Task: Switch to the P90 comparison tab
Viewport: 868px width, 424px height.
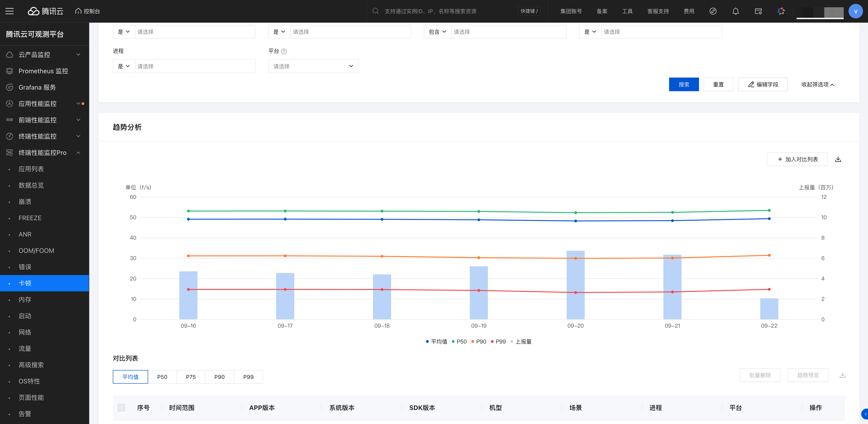Action: pyautogui.click(x=219, y=377)
